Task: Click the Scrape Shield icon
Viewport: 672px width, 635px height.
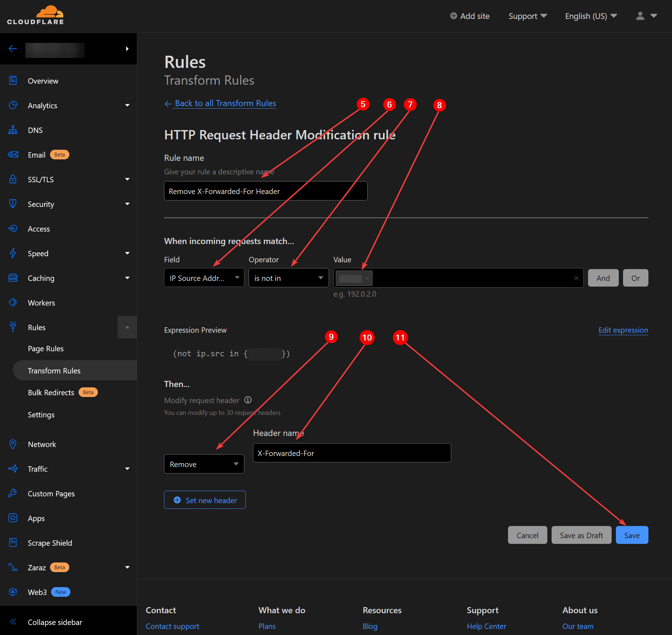Action: (x=13, y=543)
